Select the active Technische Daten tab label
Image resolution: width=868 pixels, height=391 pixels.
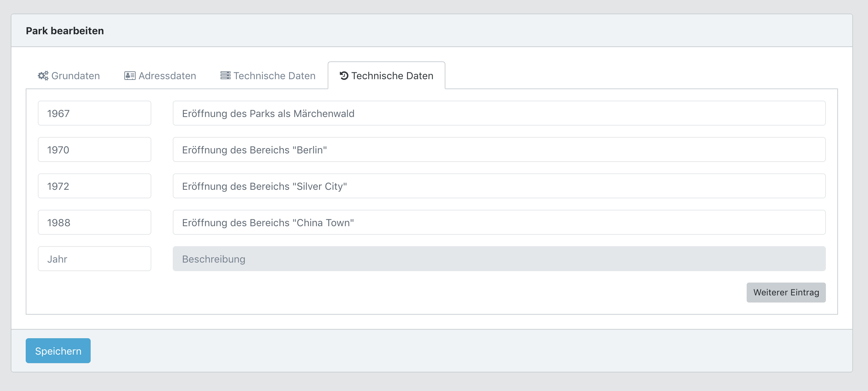392,76
